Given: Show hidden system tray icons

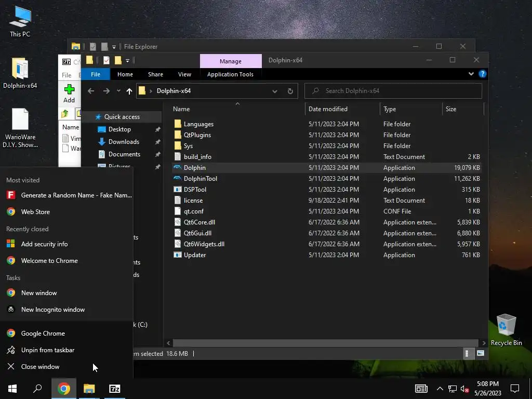Looking at the screenshot, I should (x=440, y=389).
